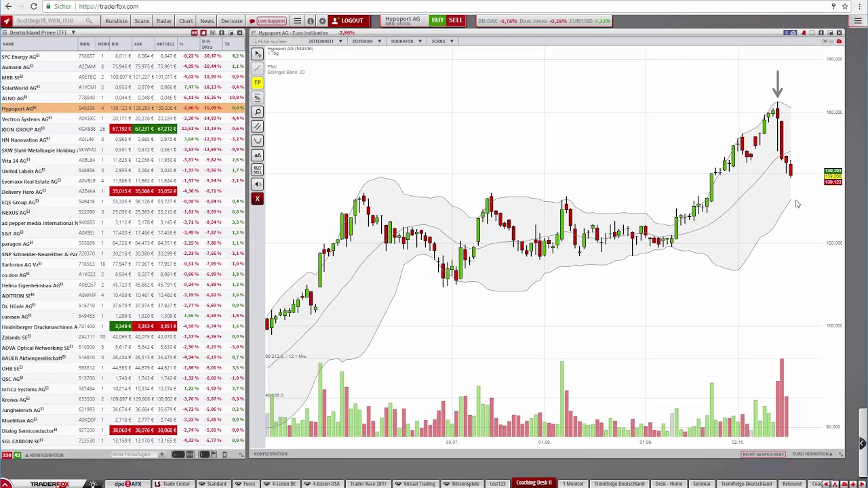The image size is (868, 488).
Task: Click the blue icon in chart window header
Action: click(x=790, y=33)
